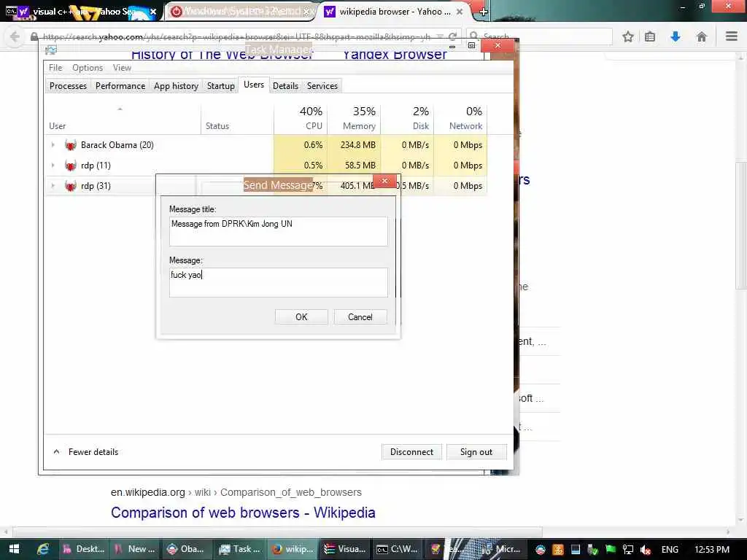
Task: Click the Message title text field
Action: coord(278,231)
